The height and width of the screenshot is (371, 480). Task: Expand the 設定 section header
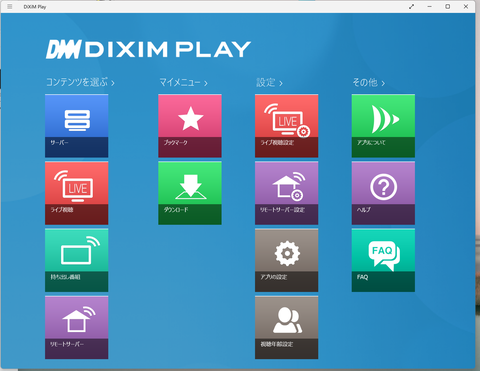tap(269, 82)
